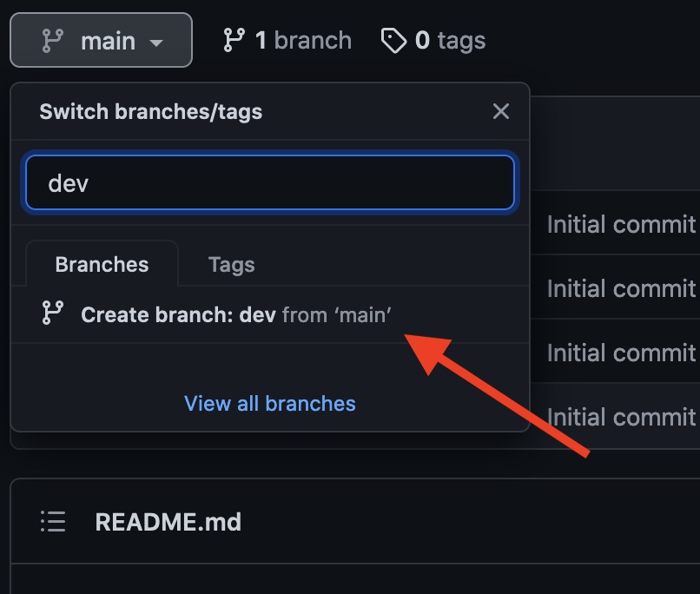Collapse the branch switcher via the main dropdown
Screen dimensions: 700x594
click(101, 39)
